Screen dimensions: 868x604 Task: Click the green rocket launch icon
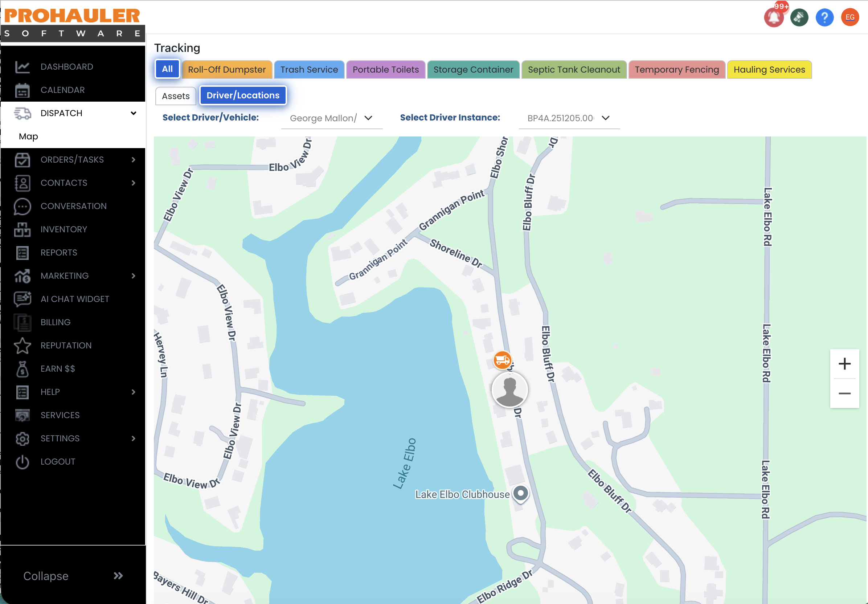[x=799, y=17]
